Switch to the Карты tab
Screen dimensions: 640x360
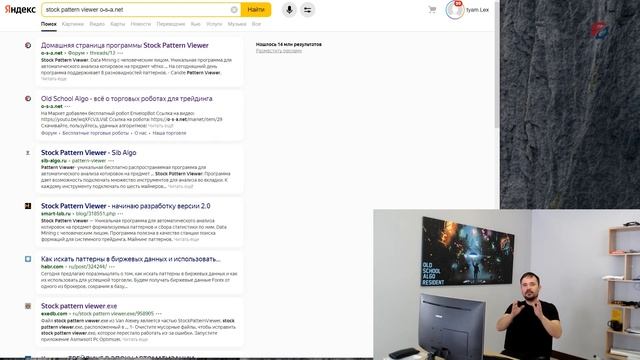pos(118,24)
